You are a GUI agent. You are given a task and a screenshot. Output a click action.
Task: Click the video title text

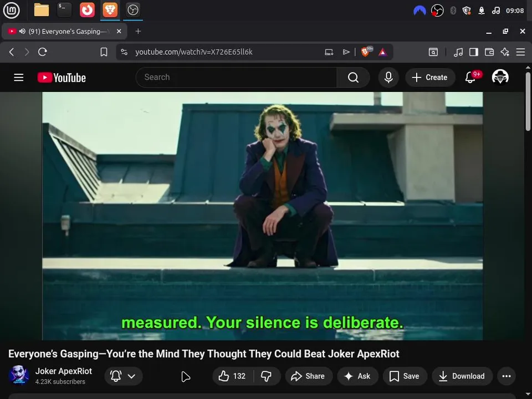point(203,354)
